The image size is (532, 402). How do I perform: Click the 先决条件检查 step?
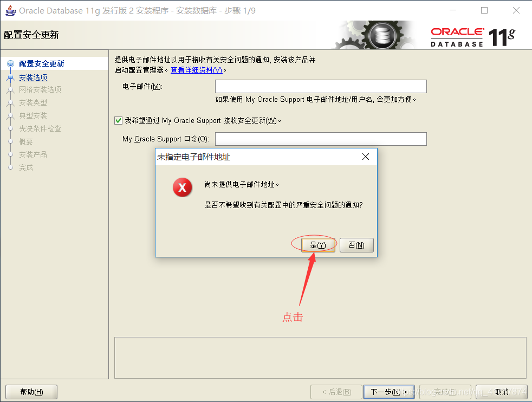(40, 128)
